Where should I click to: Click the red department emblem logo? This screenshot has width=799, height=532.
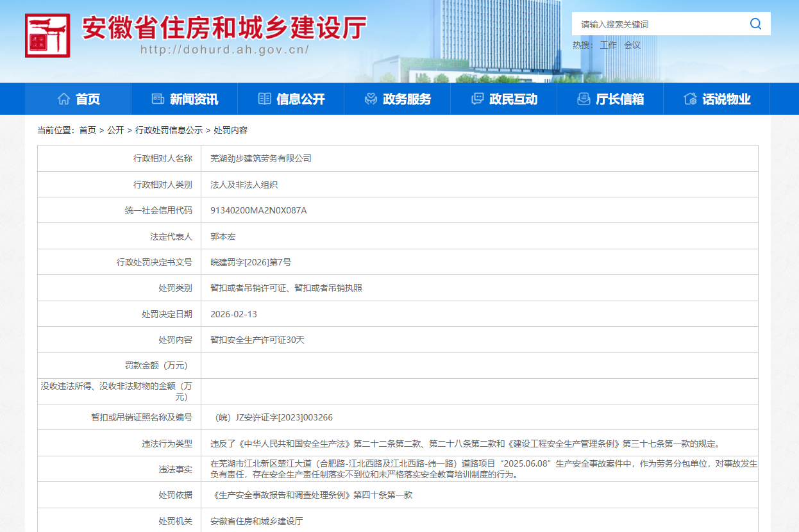[47, 35]
